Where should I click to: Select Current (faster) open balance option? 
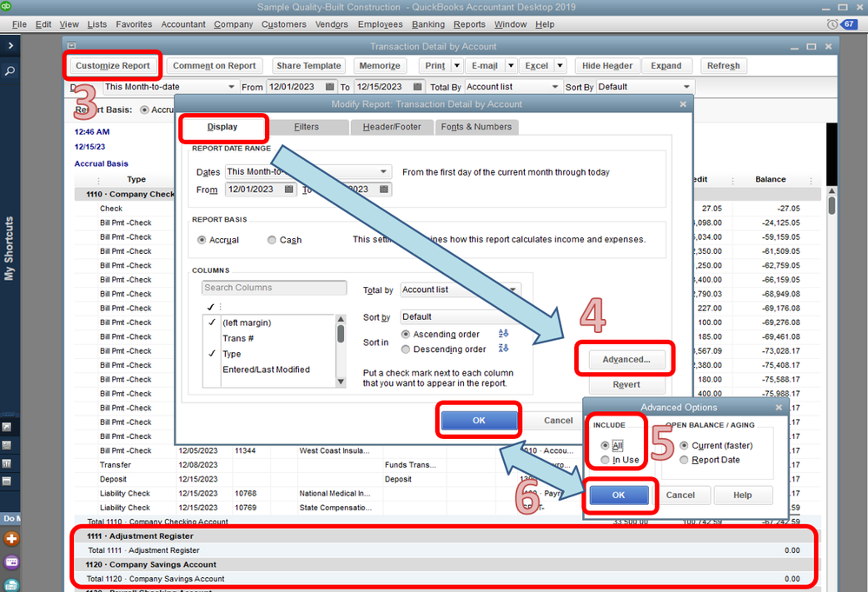(684, 445)
